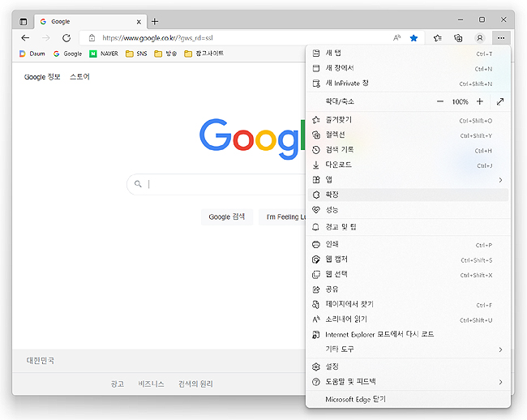
Task: Open the profile avatar icon
Action: (480, 38)
